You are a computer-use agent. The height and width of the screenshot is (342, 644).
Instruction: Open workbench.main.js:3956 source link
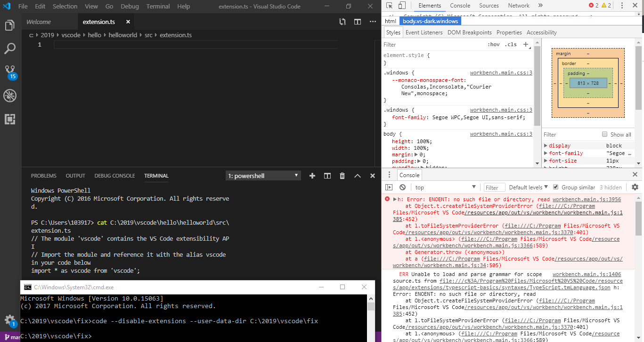point(587,199)
